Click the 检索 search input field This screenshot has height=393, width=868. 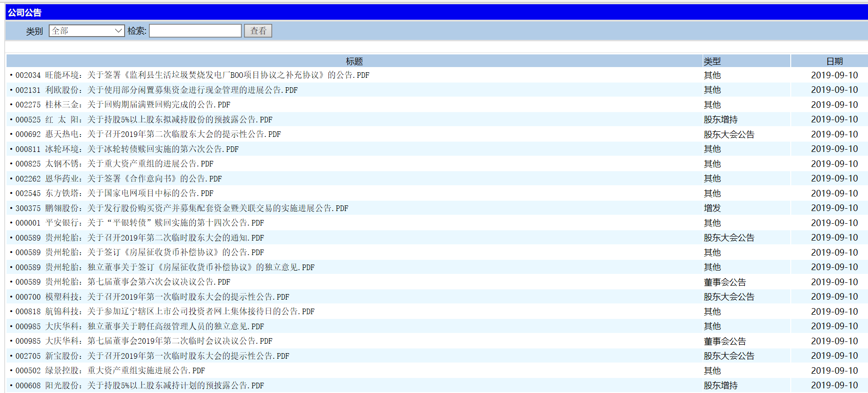(195, 31)
